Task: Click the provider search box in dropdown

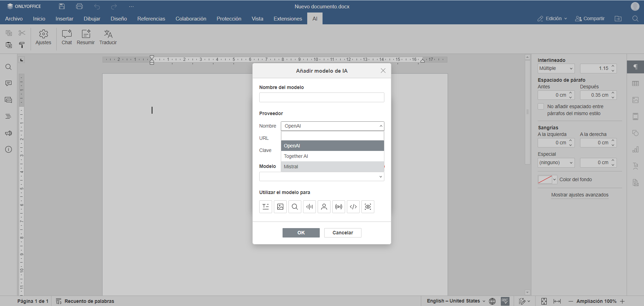Action: click(x=333, y=136)
